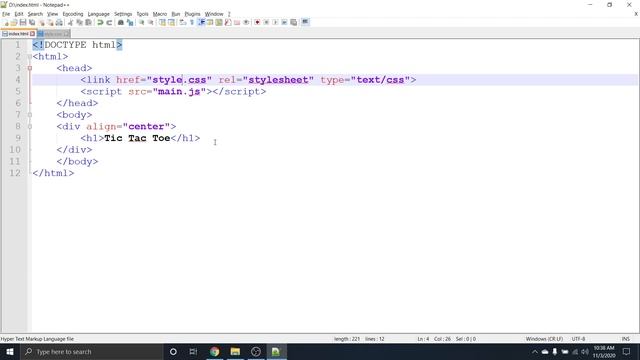
Task: Open the Macro menu
Action: pyautogui.click(x=160, y=14)
